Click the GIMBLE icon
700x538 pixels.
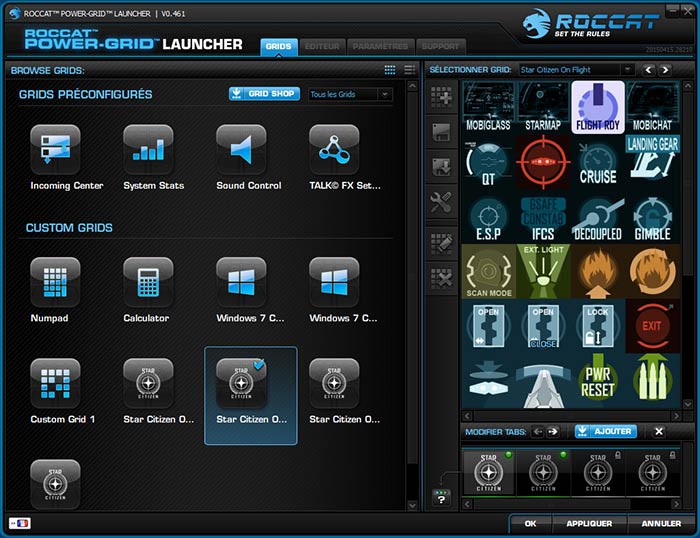[x=653, y=217]
